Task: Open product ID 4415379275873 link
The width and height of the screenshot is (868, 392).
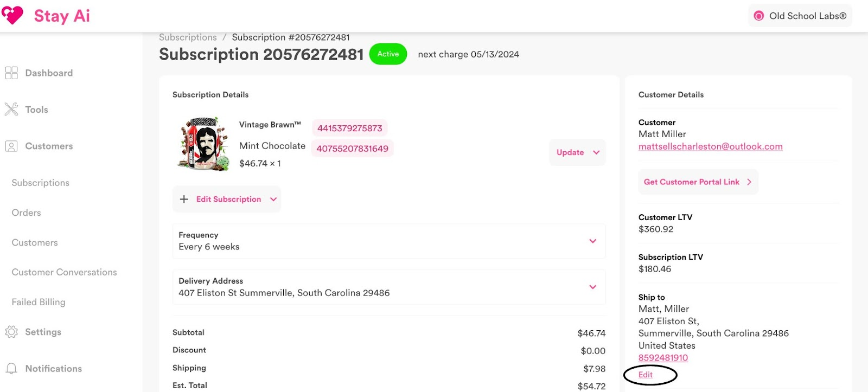Action: point(350,128)
